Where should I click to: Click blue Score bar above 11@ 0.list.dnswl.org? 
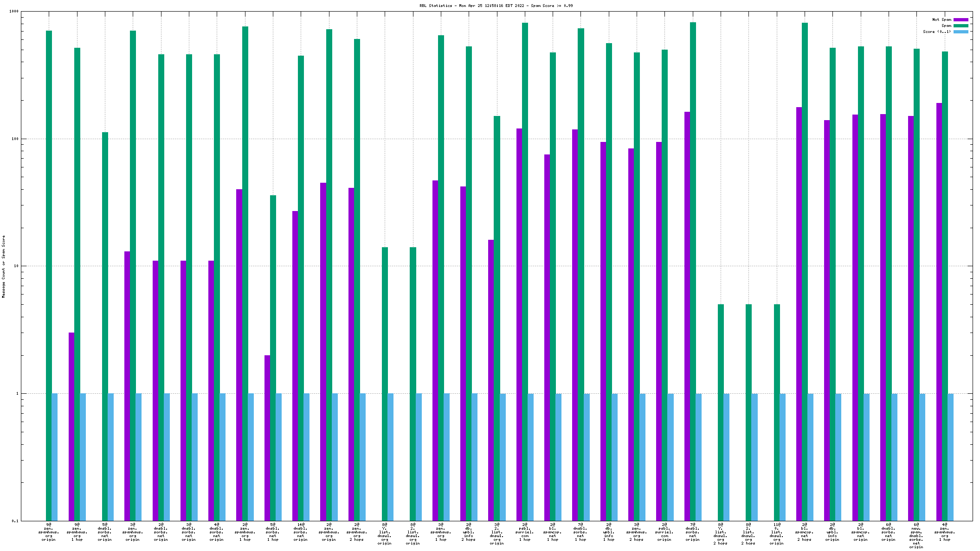pyautogui.click(x=782, y=457)
